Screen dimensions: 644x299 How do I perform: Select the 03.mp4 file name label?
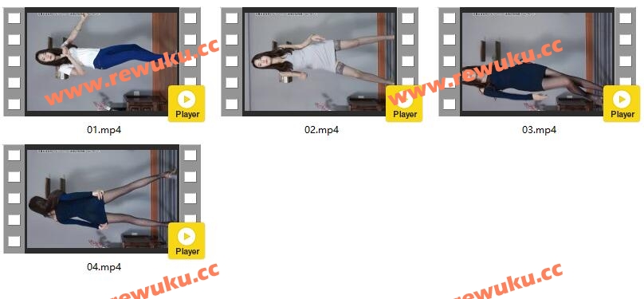click(x=539, y=130)
